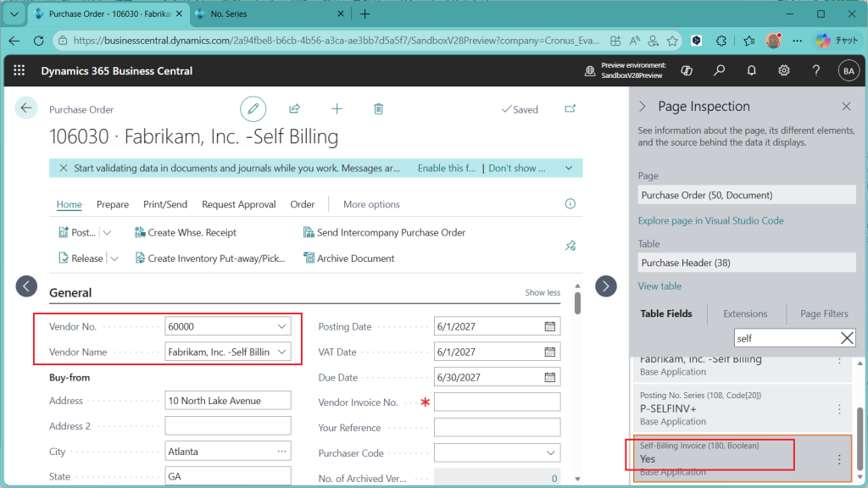868x488 pixels.
Task: Click the pencil edit icon
Action: pos(253,108)
